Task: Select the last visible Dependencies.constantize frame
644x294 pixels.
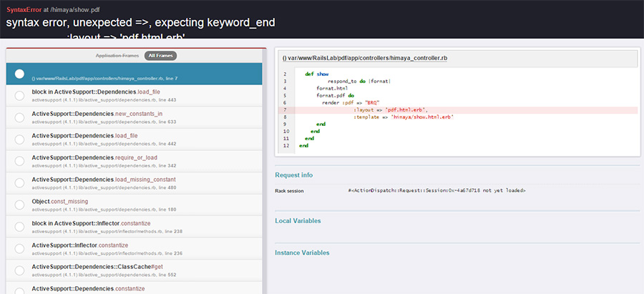Action: click(88, 288)
